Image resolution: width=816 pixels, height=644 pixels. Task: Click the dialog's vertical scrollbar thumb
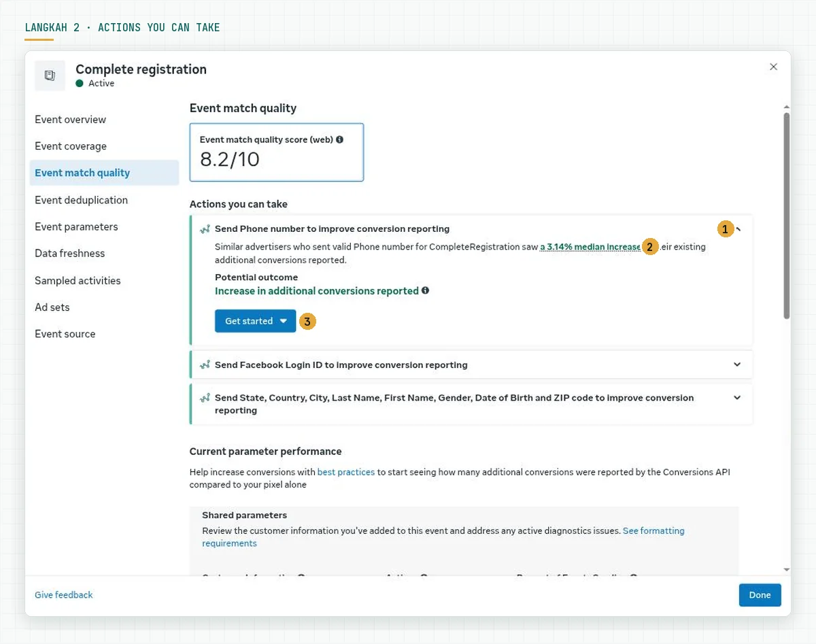(786, 216)
